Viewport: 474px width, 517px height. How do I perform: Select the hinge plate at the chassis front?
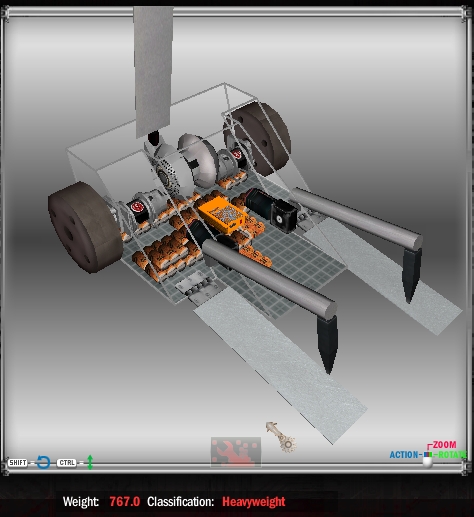pos(197,287)
